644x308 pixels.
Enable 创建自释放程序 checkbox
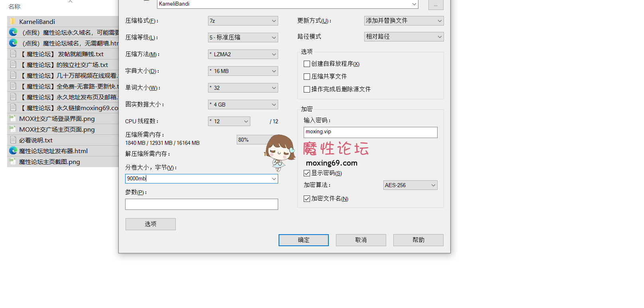[x=306, y=64]
